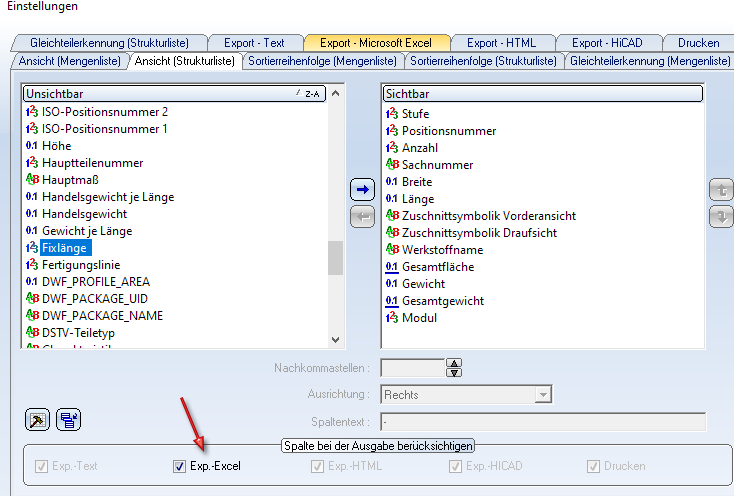Click the hammer settings icon button
The width and height of the screenshot is (734, 496).
37,420
